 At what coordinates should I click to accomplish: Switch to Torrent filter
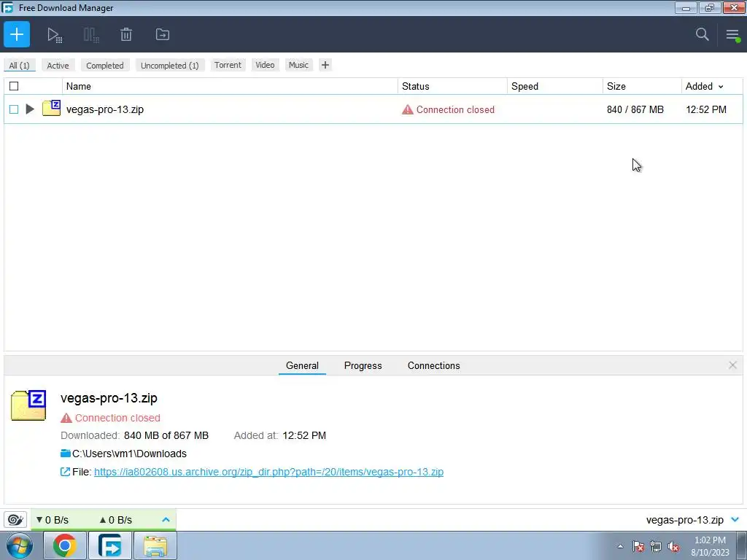[x=228, y=65]
